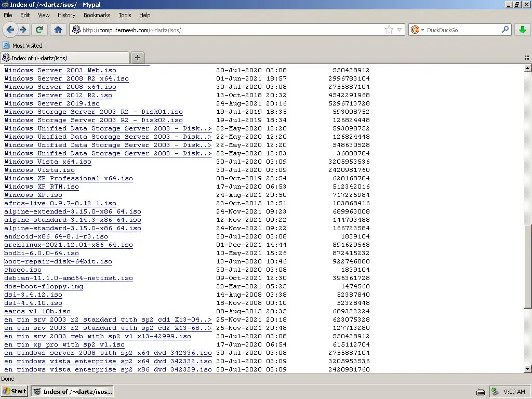Screen dimensions: 532x399
Task: Reload the page with the green refresh icon
Action: click(39, 30)
